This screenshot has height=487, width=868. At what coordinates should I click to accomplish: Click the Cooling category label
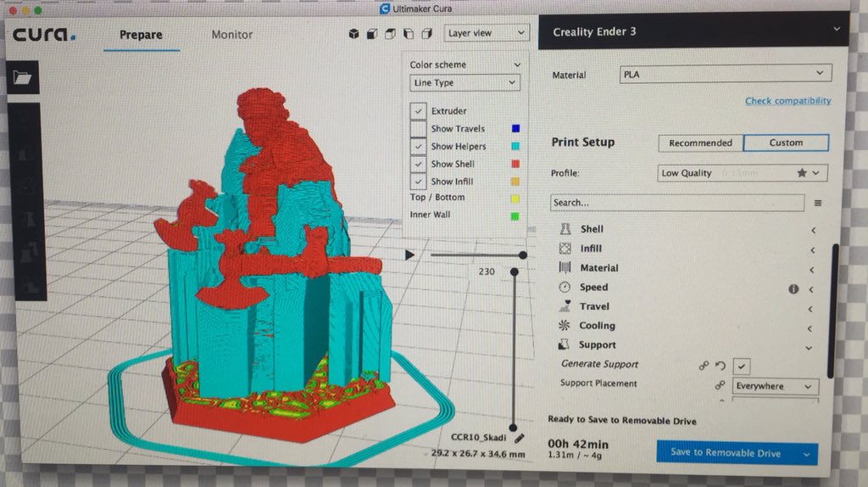(597, 325)
